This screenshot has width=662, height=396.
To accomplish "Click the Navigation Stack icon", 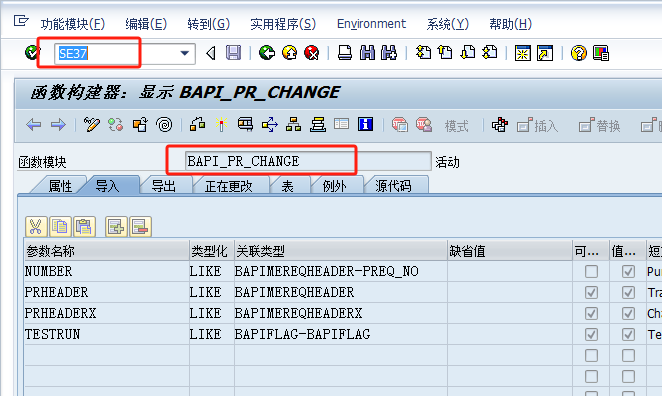I will coord(318,125).
